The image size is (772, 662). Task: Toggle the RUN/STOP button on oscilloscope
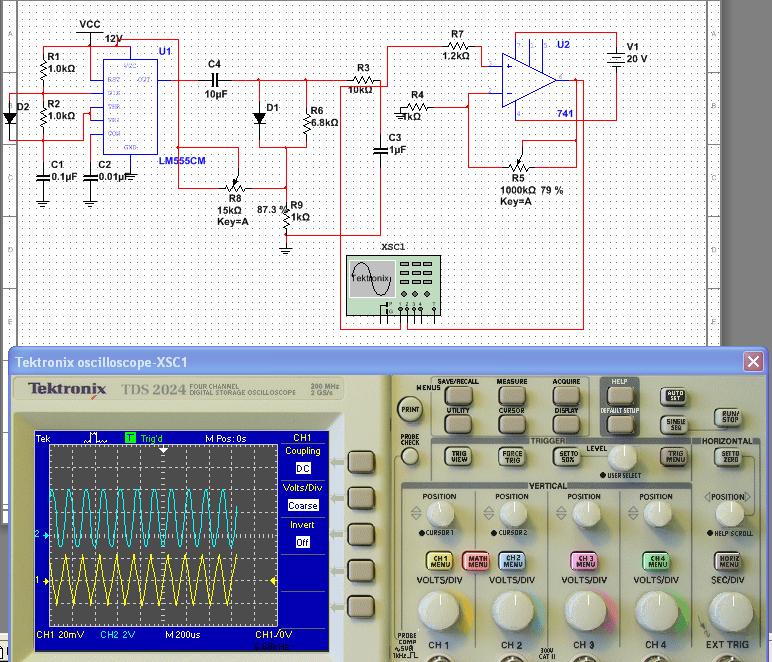pyautogui.click(x=729, y=417)
